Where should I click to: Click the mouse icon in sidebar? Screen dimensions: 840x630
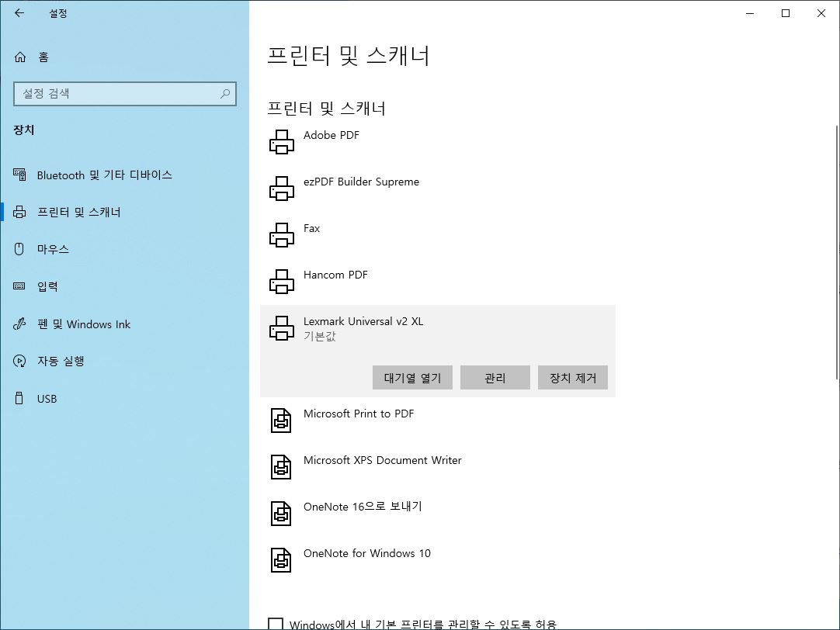tap(19, 249)
